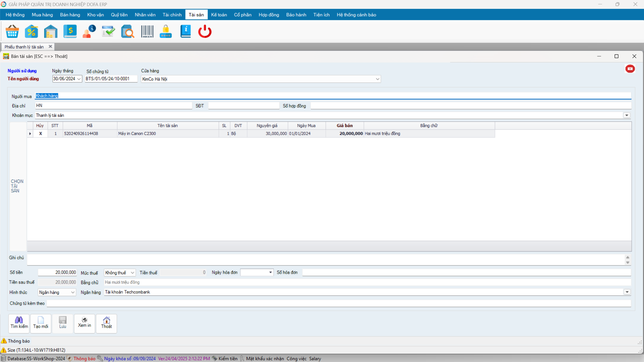This screenshot has height=362, width=644.
Task: Click Kiểm tiền status bar label
Action: [228, 358]
